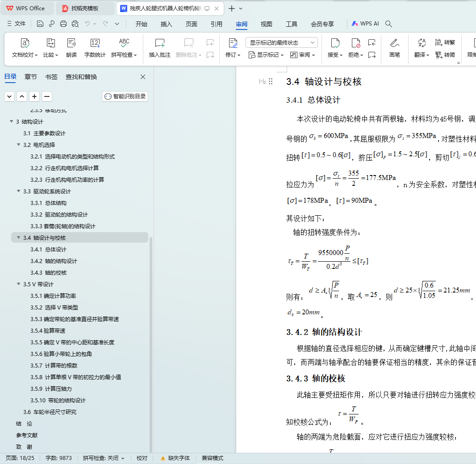The height and width of the screenshot is (464, 476).
Task: Open the 文档校对 document proofreading tool
Action: coord(25,48)
